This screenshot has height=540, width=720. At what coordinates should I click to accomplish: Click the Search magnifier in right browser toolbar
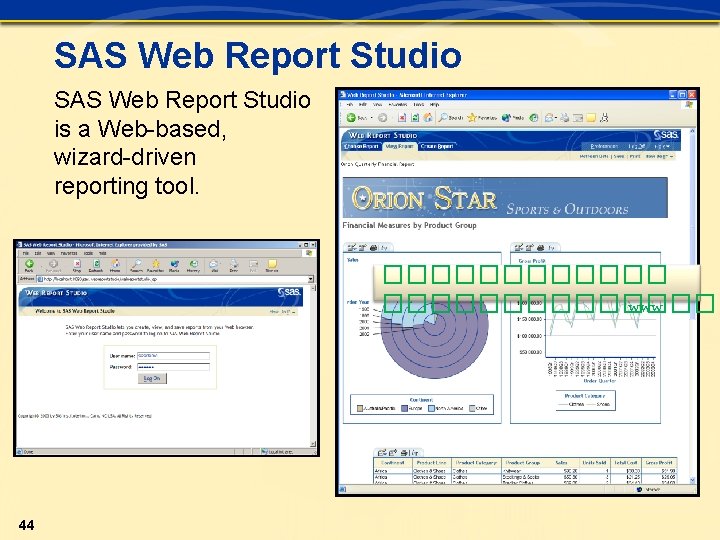pos(443,118)
